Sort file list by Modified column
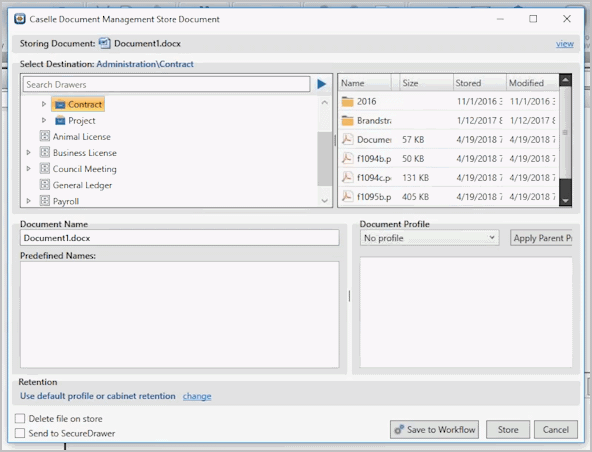This screenshot has height=452, width=592. [532, 83]
